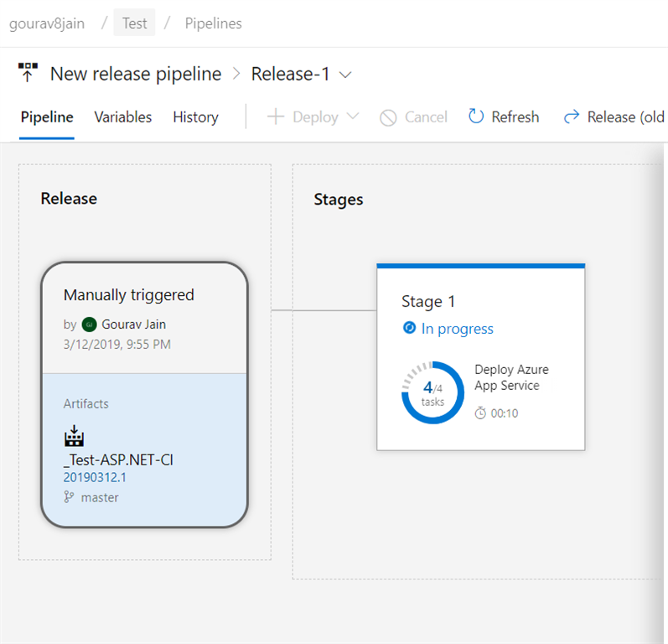
Task: Click the 4/4 tasks progress ring
Action: click(432, 392)
